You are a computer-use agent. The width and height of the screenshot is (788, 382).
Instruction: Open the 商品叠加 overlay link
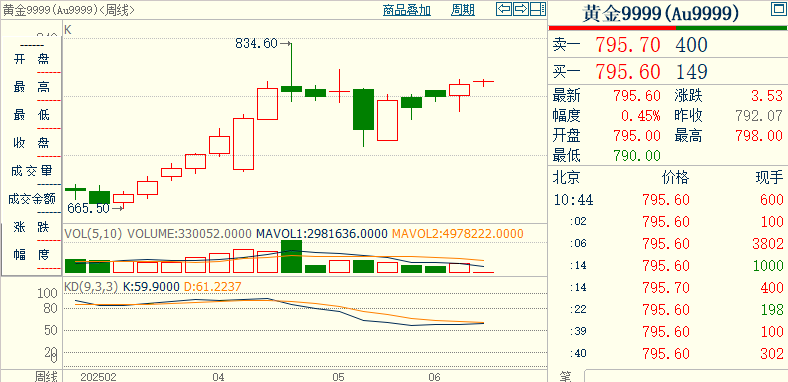tap(407, 10)
